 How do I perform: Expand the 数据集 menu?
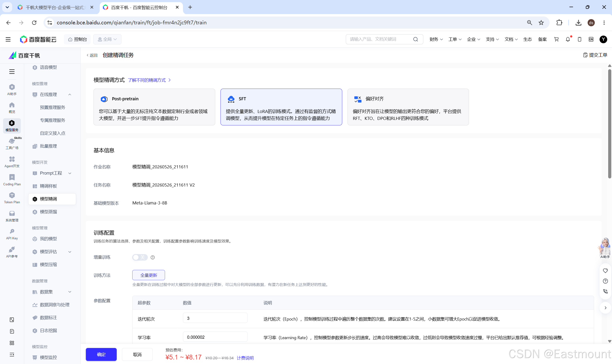point(70,292)
